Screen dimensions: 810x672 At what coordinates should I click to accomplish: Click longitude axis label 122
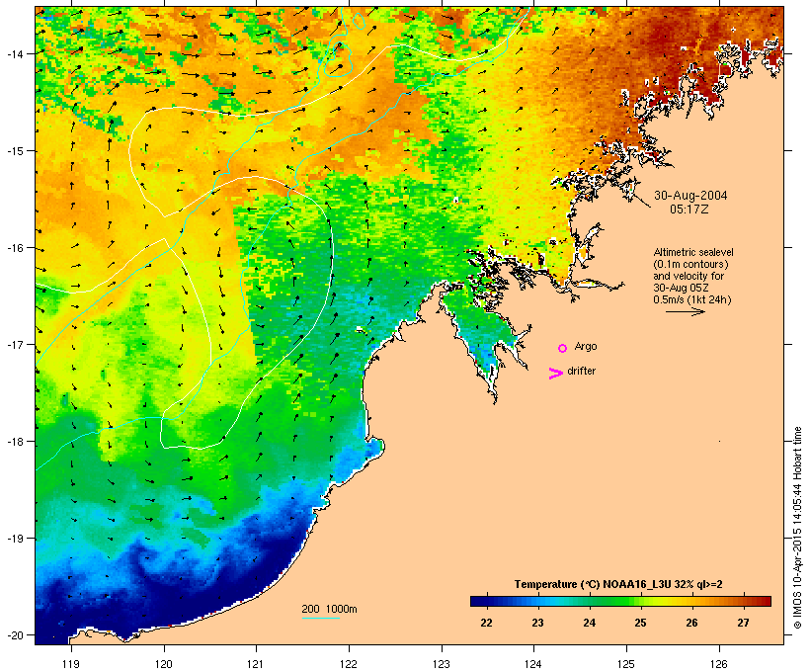(349, 664)
